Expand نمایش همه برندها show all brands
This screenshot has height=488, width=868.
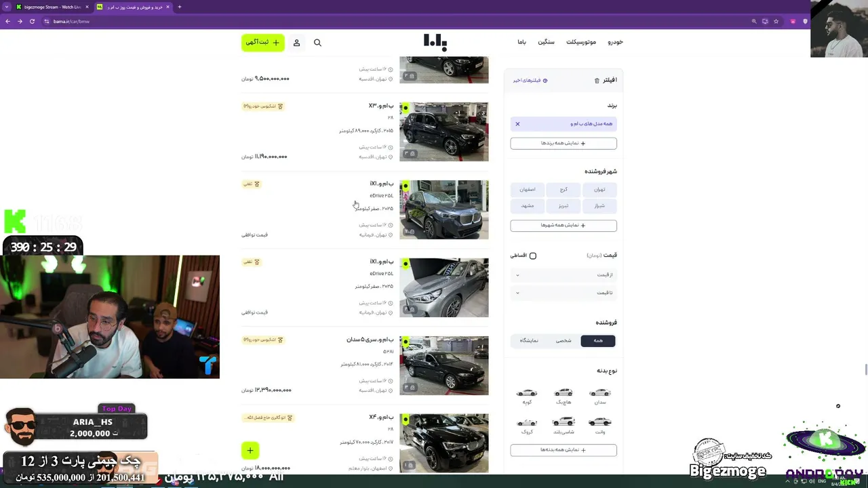[x=564, y=144]
